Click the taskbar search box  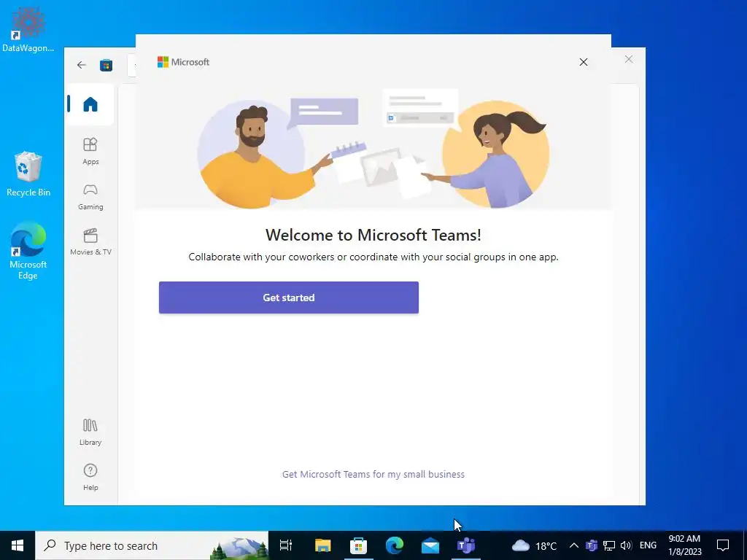[x=152, y=545]
